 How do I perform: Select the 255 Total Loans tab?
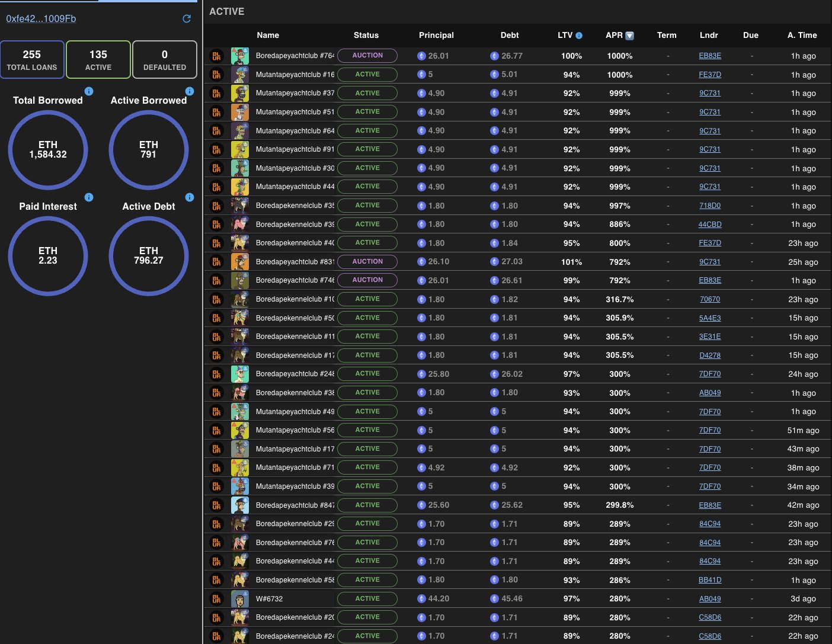[x=32, y=60]
